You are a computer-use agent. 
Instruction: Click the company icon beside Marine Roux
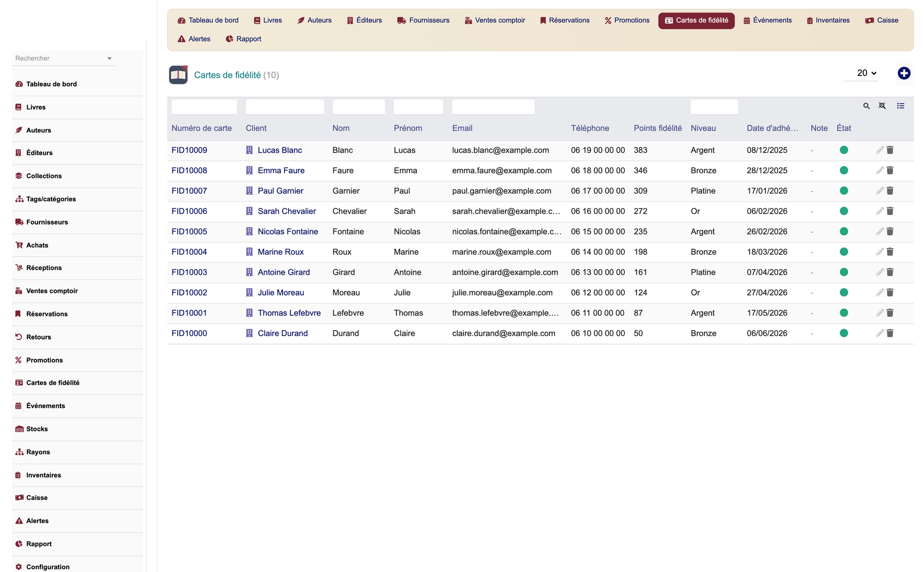249,252
